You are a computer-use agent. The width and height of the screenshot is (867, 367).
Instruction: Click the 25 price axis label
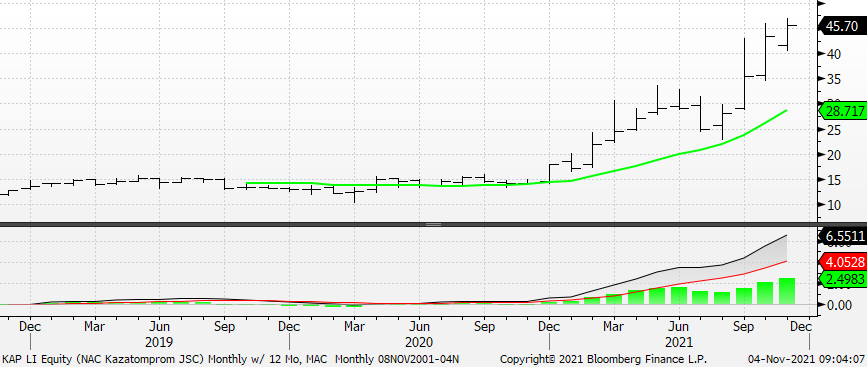coord(834,130)
